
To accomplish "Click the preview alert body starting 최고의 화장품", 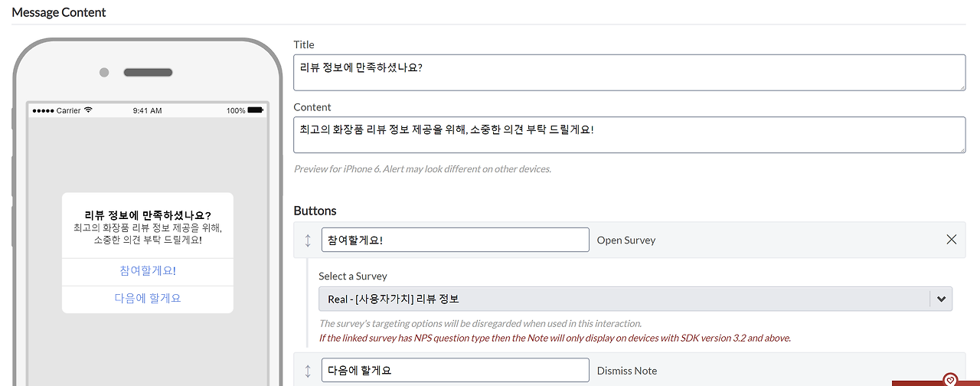I will click(148, 234).
